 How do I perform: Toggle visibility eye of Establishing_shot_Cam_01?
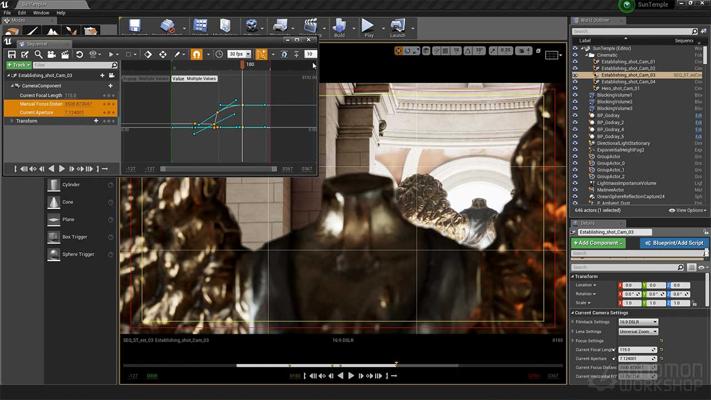(x=576, y=61)
